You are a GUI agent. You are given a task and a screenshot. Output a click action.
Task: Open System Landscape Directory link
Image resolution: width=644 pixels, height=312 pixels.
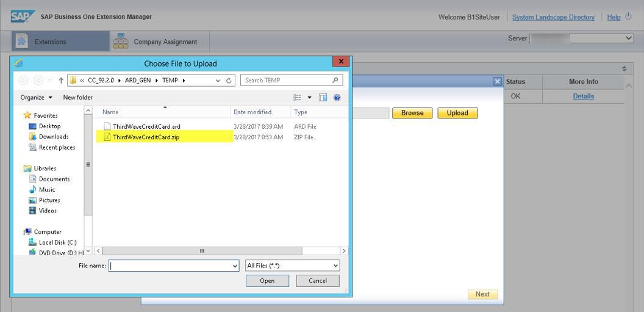tap(553, 17)
